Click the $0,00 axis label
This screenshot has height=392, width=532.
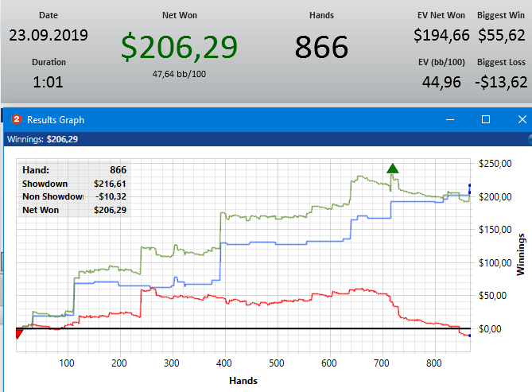(490, 329)
